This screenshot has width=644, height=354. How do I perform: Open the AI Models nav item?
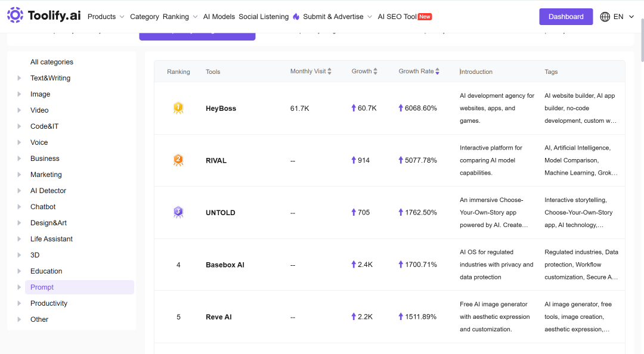coord(219,17)
